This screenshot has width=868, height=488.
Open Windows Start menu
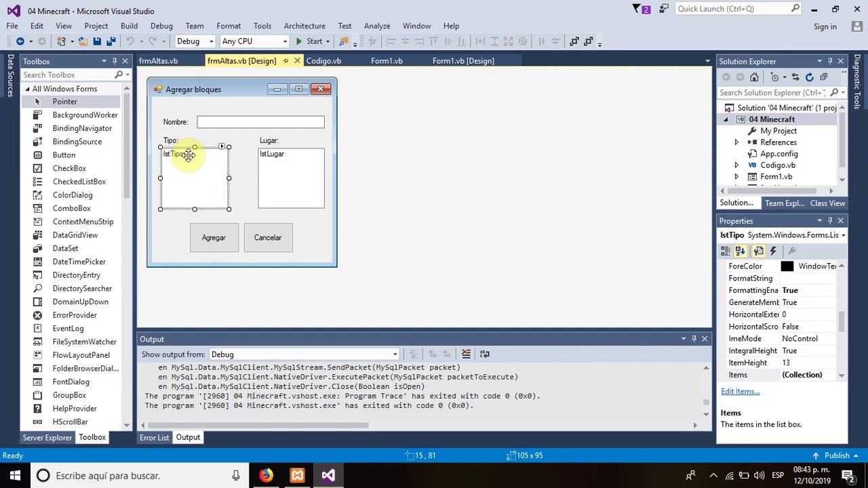click(x=15, y=475)
